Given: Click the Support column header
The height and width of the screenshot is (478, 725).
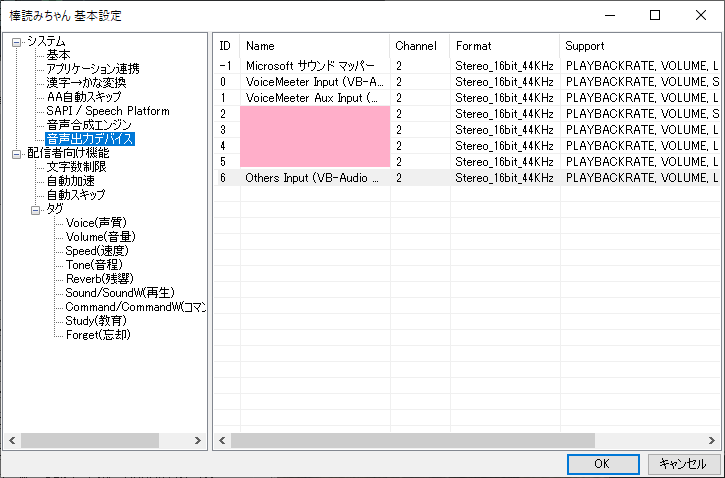Looking at the screenshot, I should (x=640, y=46).
